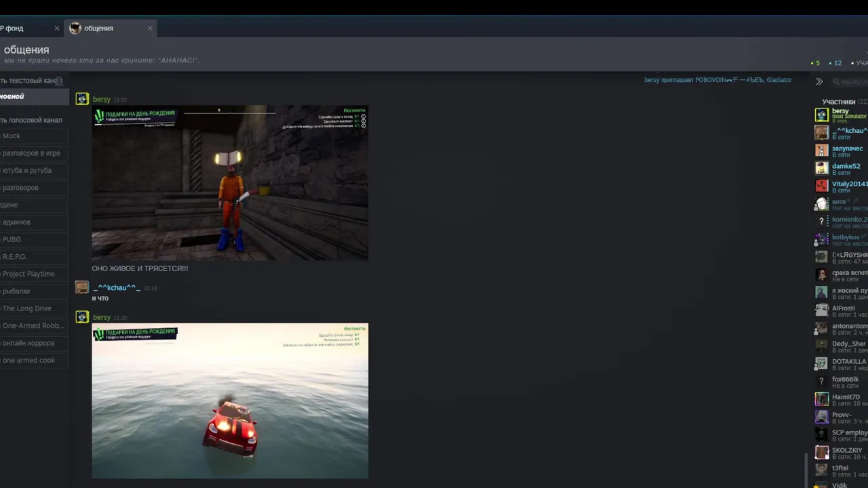Click antonantony avatar in members list

[821, 327]
